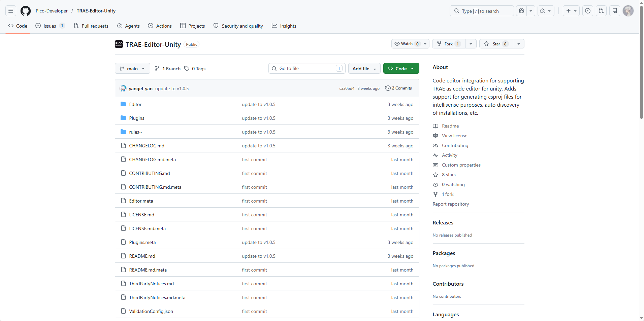Open the Pico-Developer owner link
This screenshot has height=321, width=644.
[52, 11]
